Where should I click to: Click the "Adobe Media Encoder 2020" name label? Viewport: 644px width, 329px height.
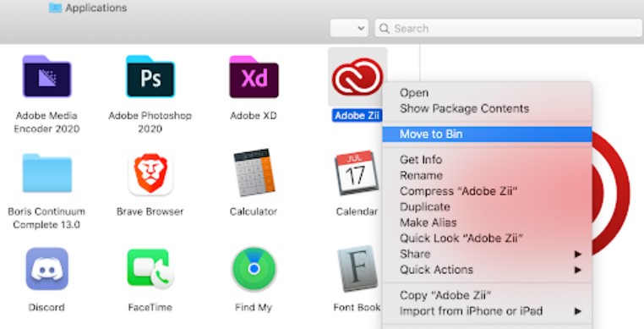click(x=46, y=122)
